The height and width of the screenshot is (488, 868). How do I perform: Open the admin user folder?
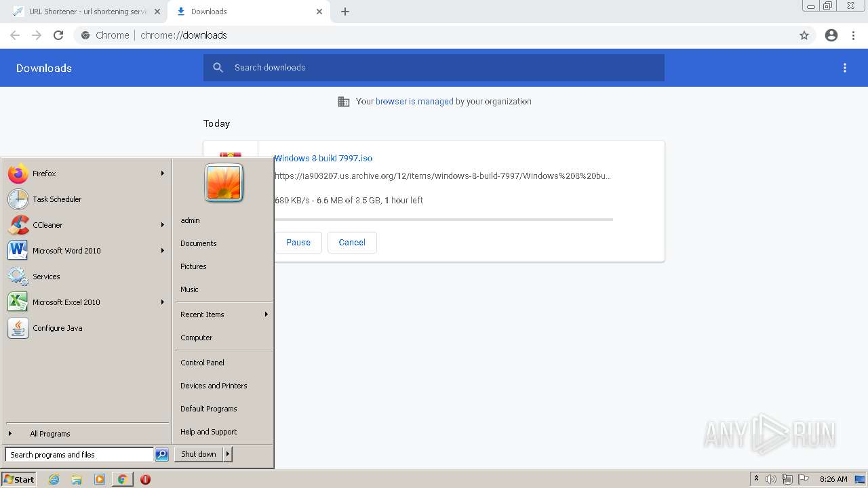pos(190,220)
